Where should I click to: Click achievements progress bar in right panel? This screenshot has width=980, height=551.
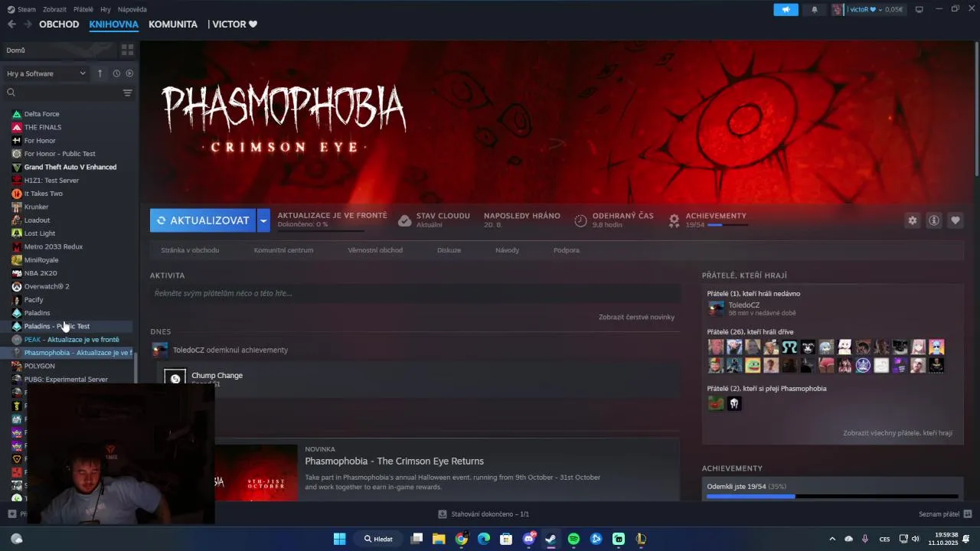pos(832,497)
